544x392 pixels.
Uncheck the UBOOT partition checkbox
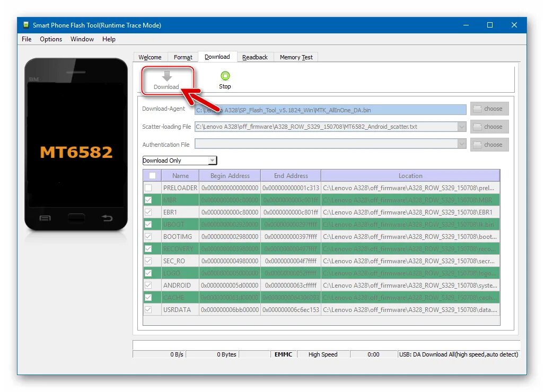[148, 224]
